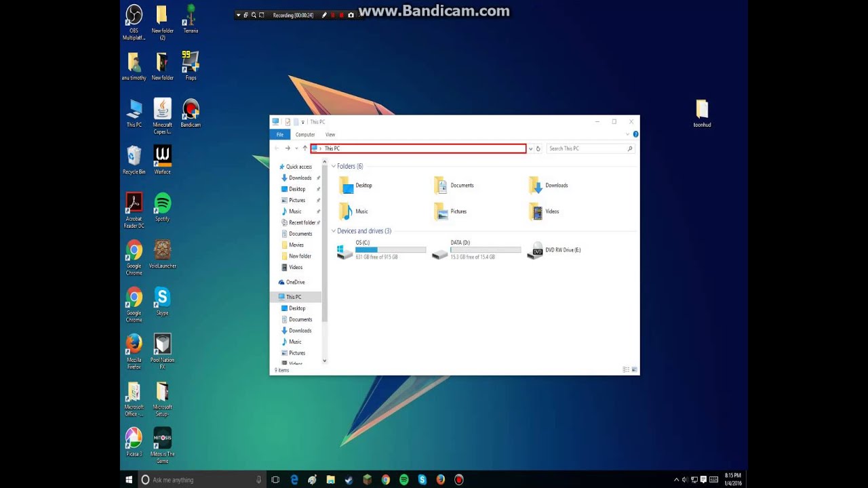This screenshot has height=488, width=868.
Task: Click Steam icon in the taskbar
Action: point(349,480)
